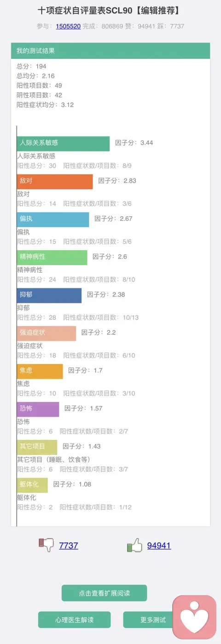Select the salmon 强迫症状 bar

[47, 333]
